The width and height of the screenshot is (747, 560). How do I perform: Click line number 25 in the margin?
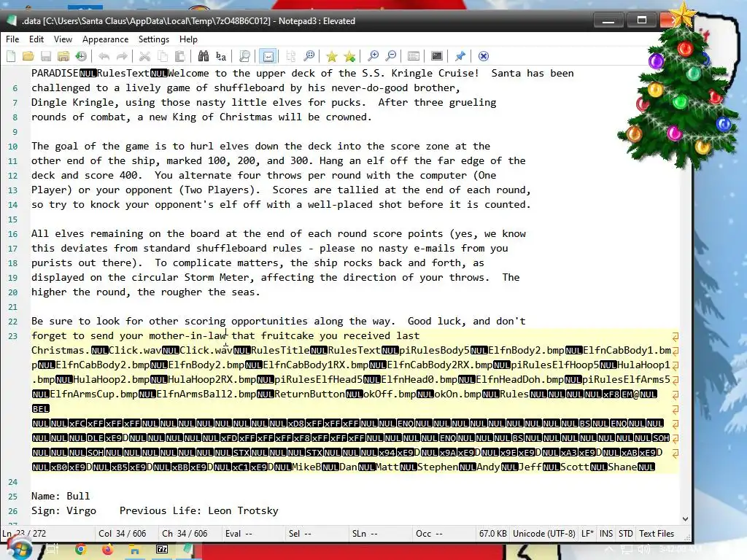[13, 497]
